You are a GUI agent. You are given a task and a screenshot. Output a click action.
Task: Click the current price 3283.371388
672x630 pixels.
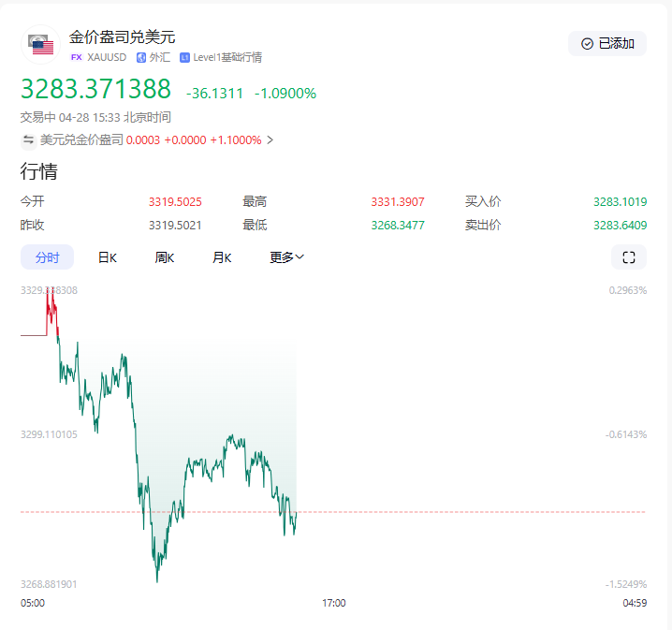[x=95, y=89]
